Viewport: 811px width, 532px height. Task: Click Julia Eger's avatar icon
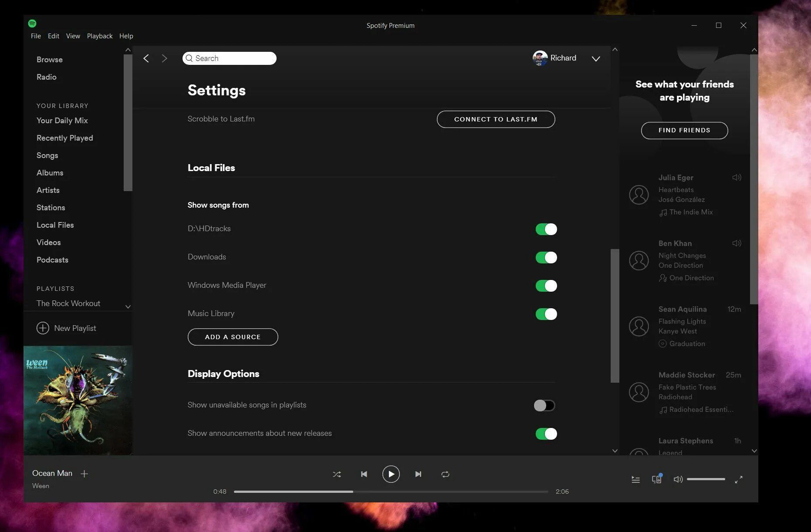pyautogui.click(x=639, y=195)
